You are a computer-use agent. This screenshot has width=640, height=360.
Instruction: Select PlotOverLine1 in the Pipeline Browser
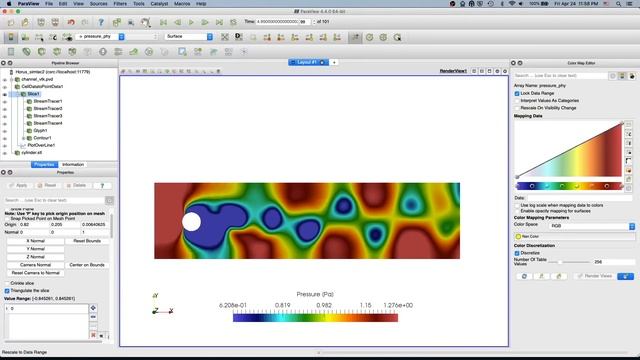pos(41,145)
